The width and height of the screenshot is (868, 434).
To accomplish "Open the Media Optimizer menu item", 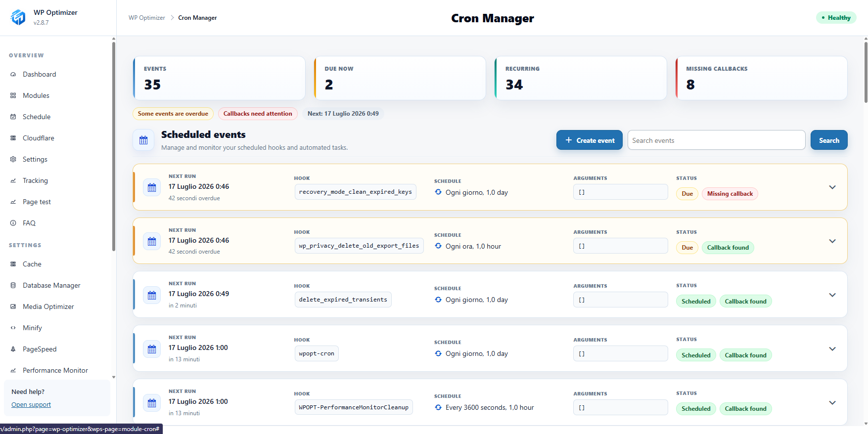I will click(x=48, y=306).
